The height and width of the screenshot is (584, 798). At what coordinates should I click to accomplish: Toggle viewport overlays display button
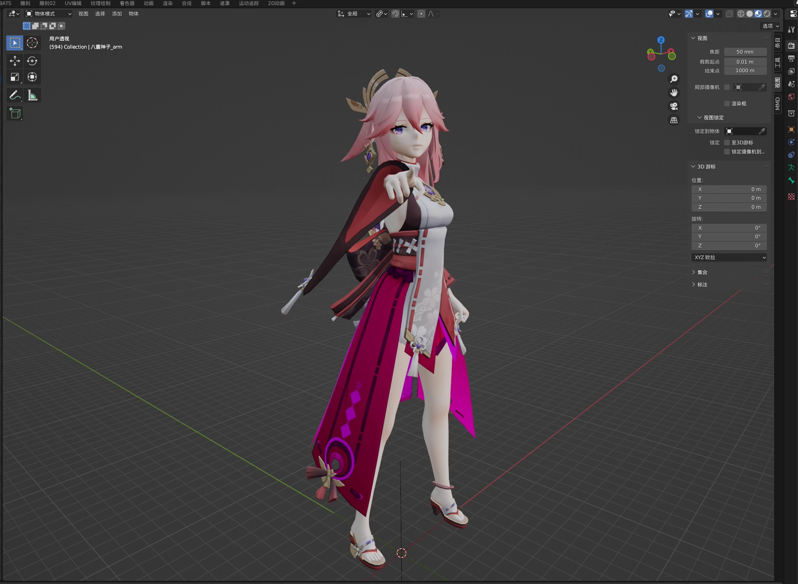[709, 14]
